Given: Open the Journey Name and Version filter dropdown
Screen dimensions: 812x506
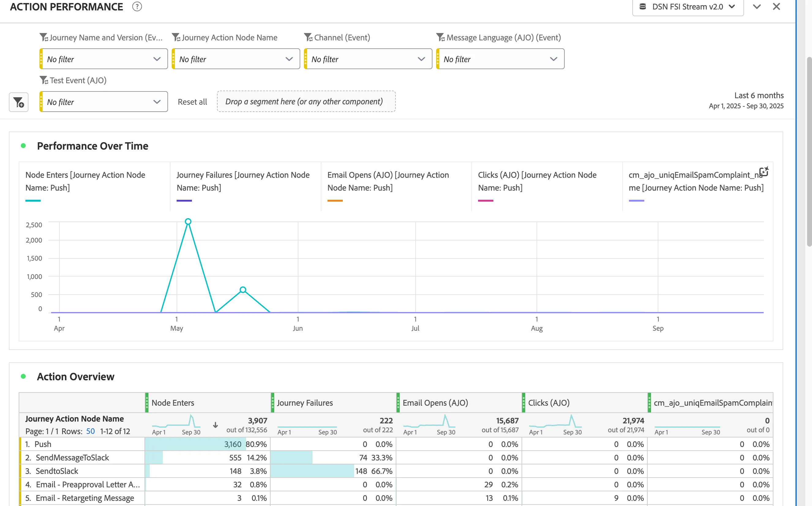Looking at the screenshot, I should click(103, 59).
